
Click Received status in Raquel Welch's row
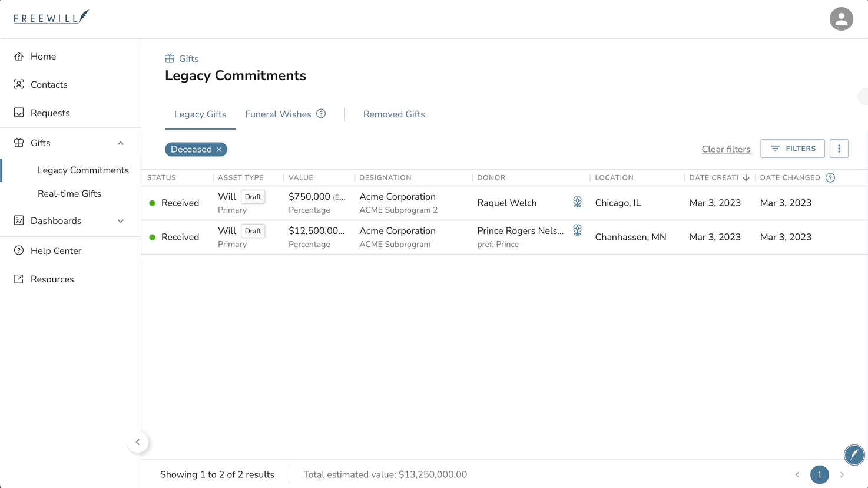180,203
